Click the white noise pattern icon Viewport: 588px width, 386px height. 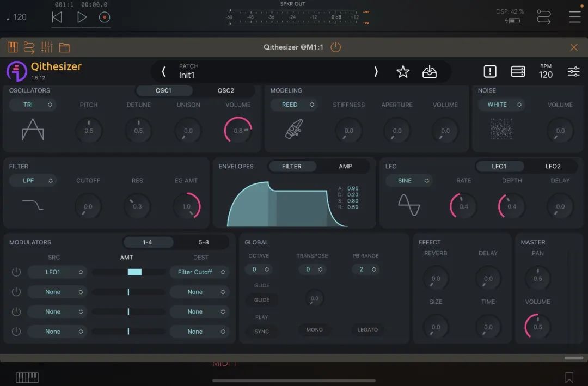tap(502, 128)
